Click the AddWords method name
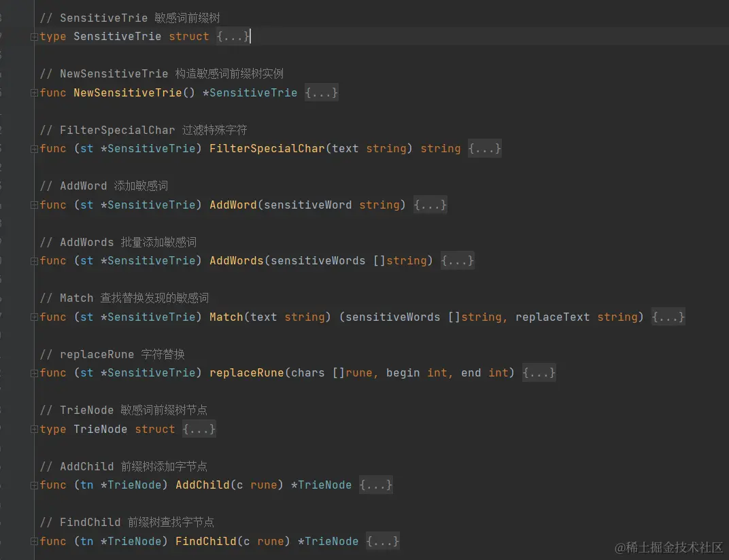The image size is (729, 560). coord(237,261)
